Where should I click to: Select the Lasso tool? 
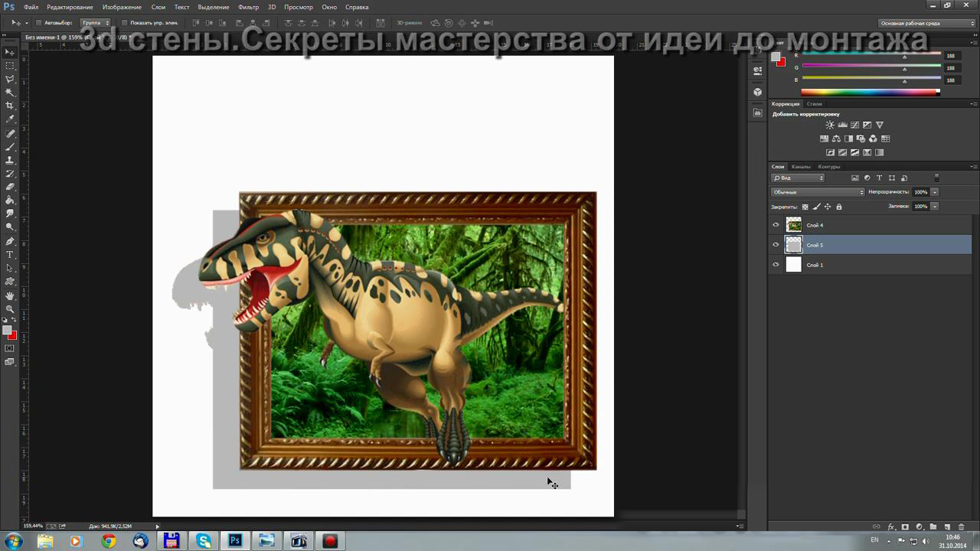10,79
